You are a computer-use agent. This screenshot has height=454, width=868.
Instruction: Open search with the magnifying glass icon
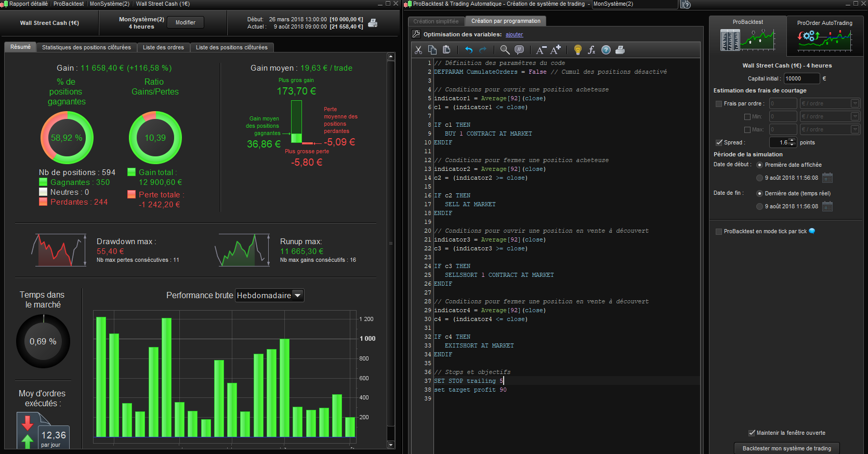(505, 50)
